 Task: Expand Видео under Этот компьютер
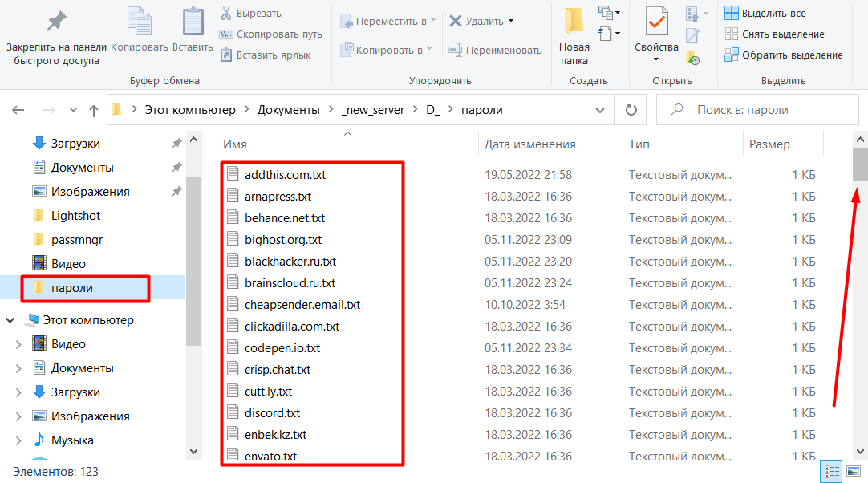18,344
